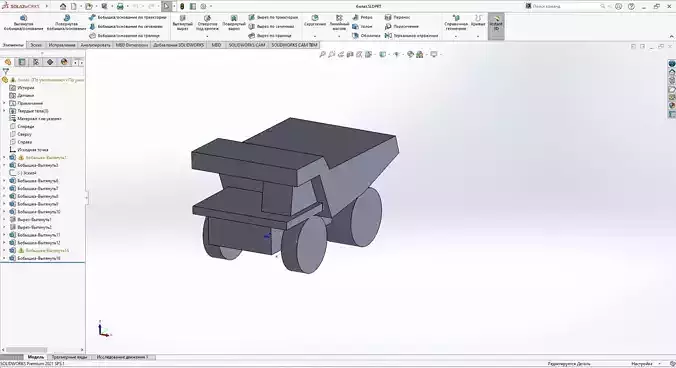Click the Print icon in top toolbar

pos(120,6)
